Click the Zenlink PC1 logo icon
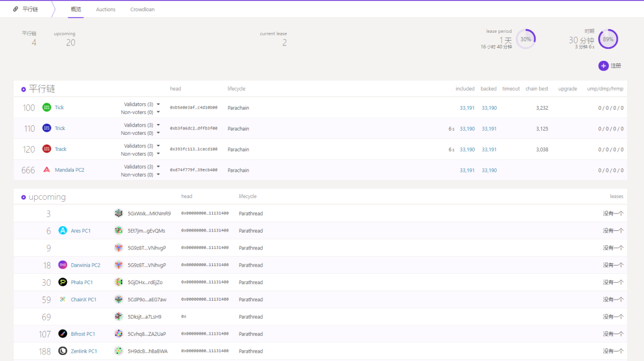This screenshot has width=644, height=361. pyautogui.click(x=63, y=351)
